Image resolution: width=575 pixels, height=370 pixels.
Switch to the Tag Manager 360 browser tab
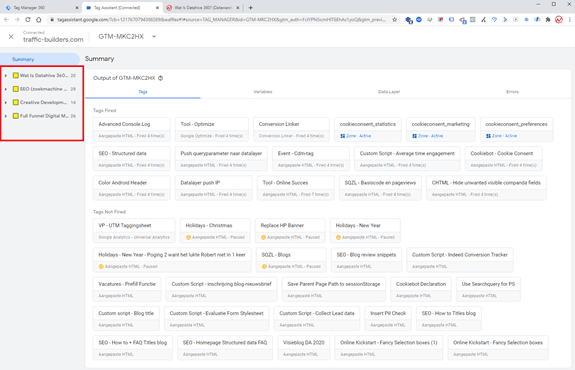40,8
